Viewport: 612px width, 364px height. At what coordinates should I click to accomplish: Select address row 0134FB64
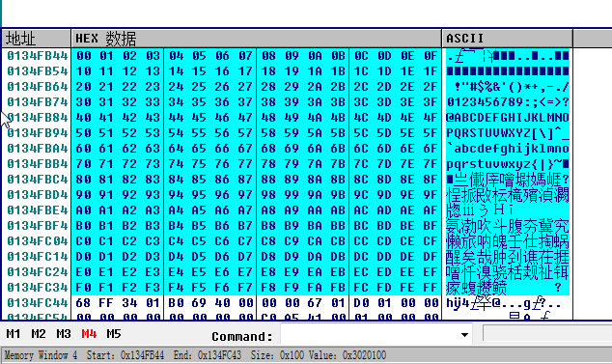[x=38, y=87]
